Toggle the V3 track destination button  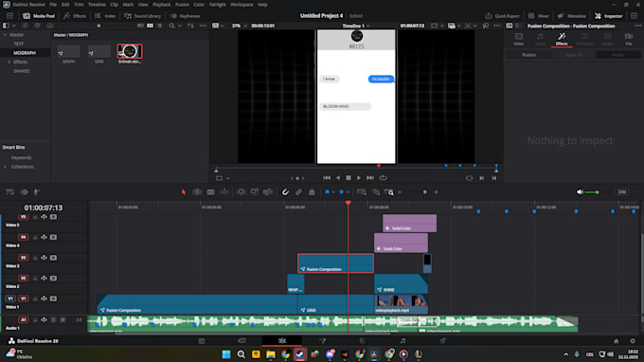[x=24, y=258]
